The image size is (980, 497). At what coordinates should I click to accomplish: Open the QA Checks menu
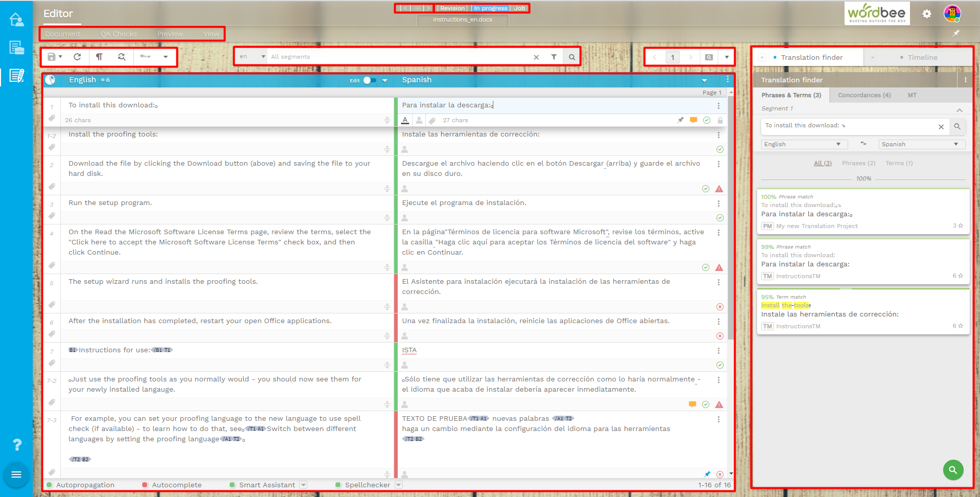click(x=119, y=34)
